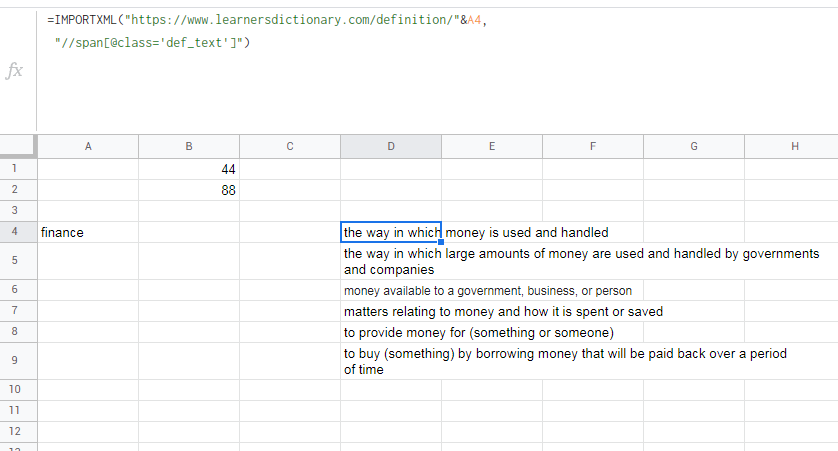Screen dimensions: 838x451
Task: Click cell containing 44
Action: tap(189, 169)
